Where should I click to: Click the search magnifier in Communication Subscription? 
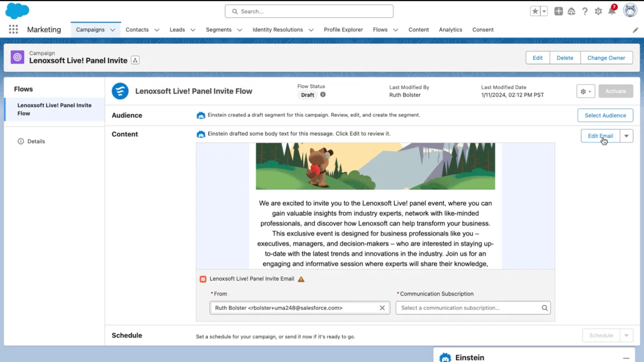coord(545,308)
